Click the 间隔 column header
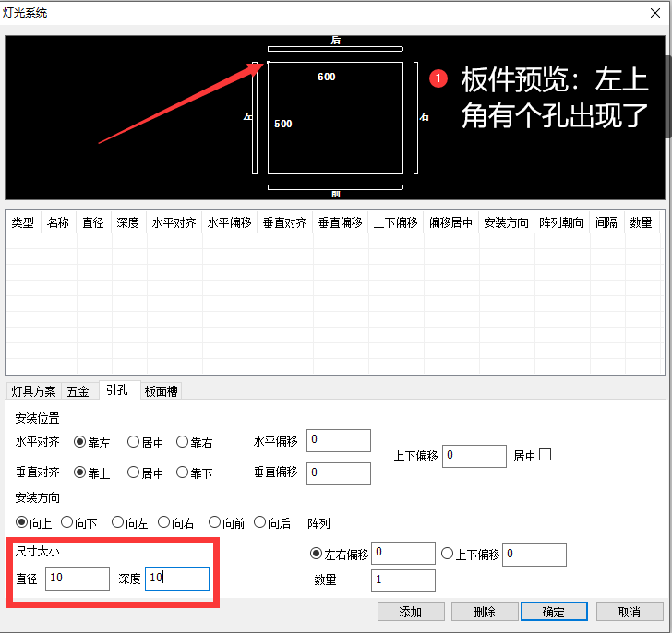The width and height of the screenshot is (672, 633). click(x=606, y=222)
